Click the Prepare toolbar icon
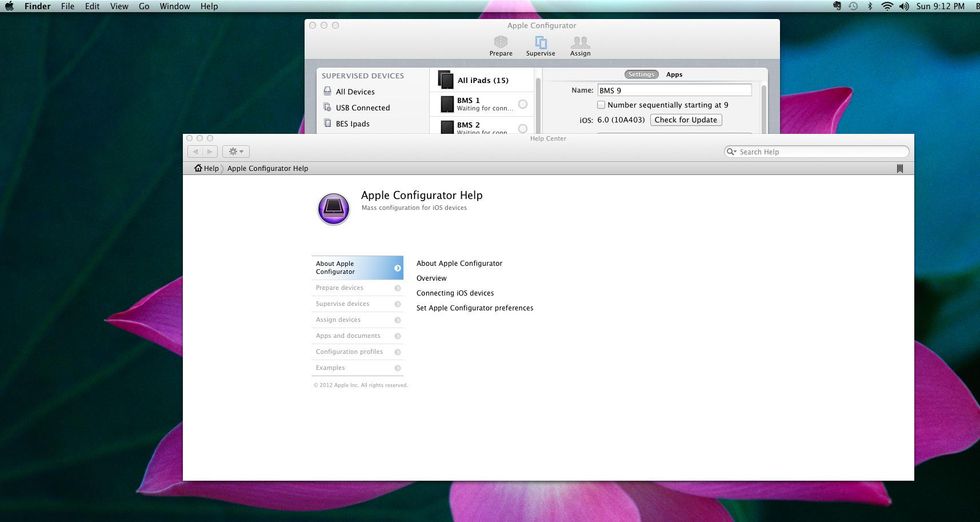Viewport: 980px width, 522px height. 501,45
